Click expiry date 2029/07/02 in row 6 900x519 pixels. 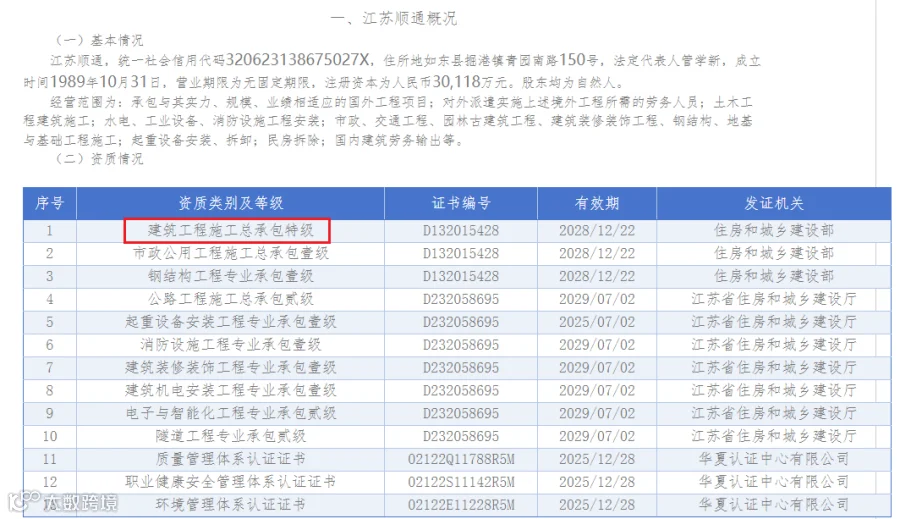point(597,345)
